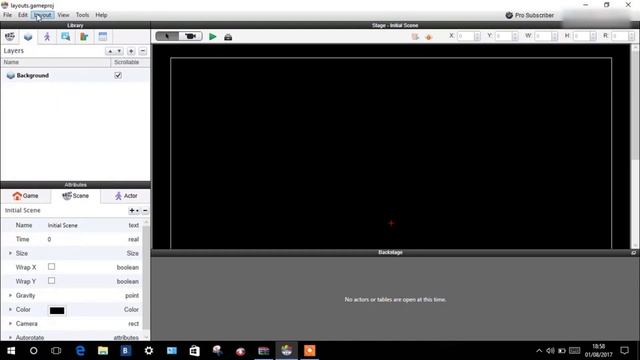Open the Scenes library tab icon
This screenshot has width=640, height=360.
pyautogui.click(x=10, y=37)
